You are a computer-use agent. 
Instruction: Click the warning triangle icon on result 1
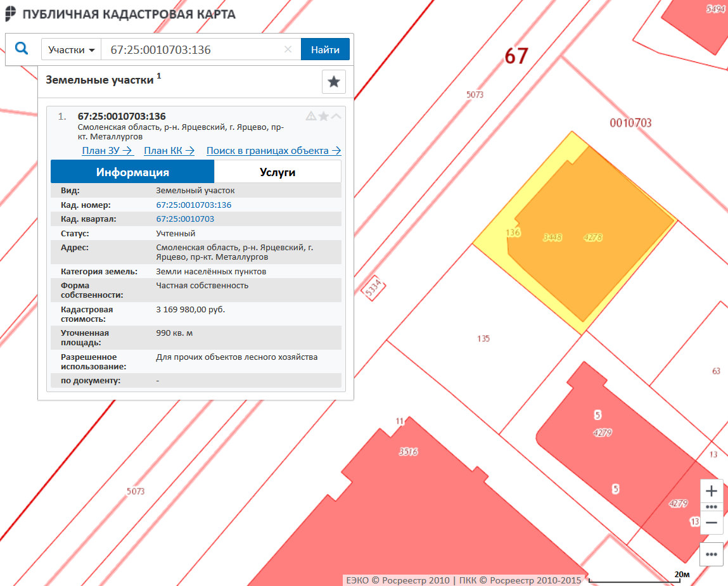[x=311, y=116]
